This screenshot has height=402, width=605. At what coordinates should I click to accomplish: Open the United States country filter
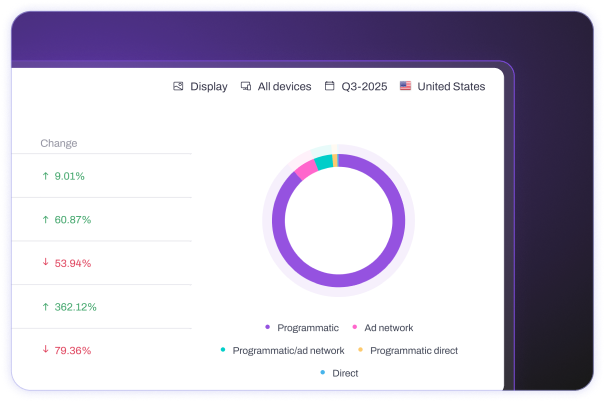[443, 86]
